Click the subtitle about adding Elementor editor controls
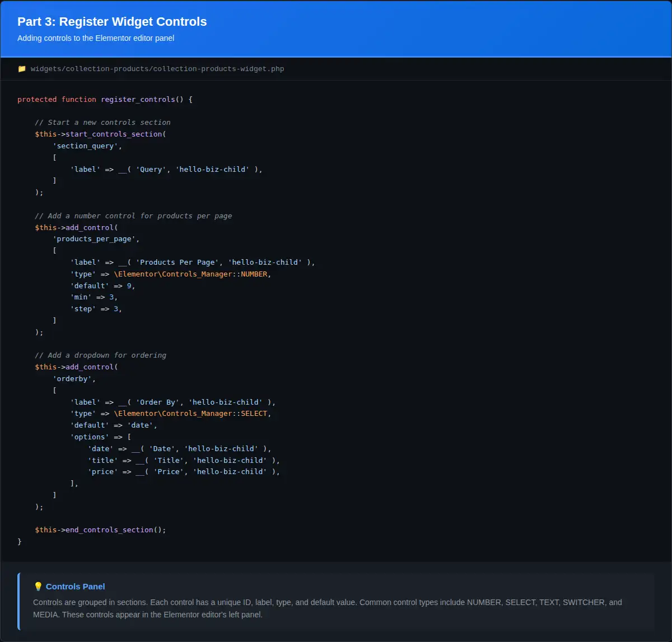The width and height of the screenshot is (672, 642). tap(96, 38)
